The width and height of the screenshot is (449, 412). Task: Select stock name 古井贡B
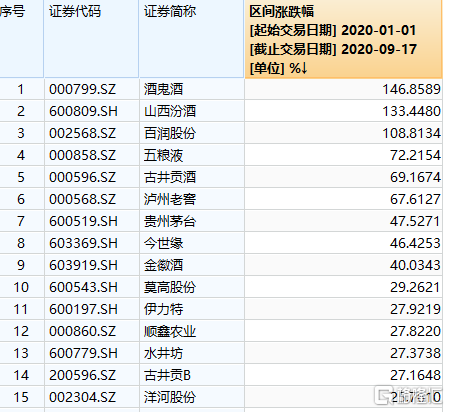[167, 375]
